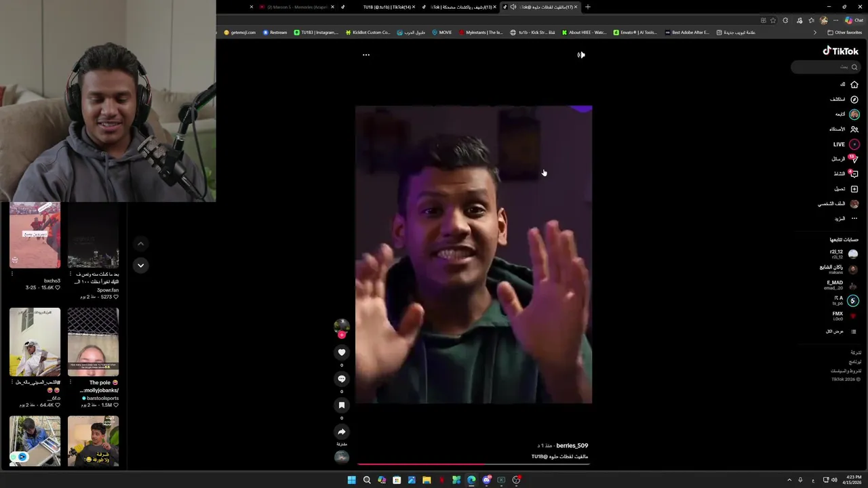Open a new browser tab
The height and width of the screenshot is (488, 868).
tap(587, 7)
